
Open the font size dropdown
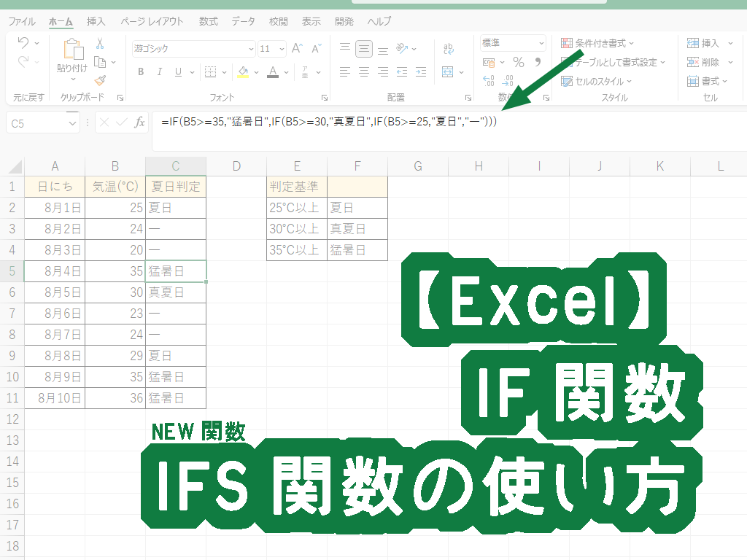(x=282, y=49)
